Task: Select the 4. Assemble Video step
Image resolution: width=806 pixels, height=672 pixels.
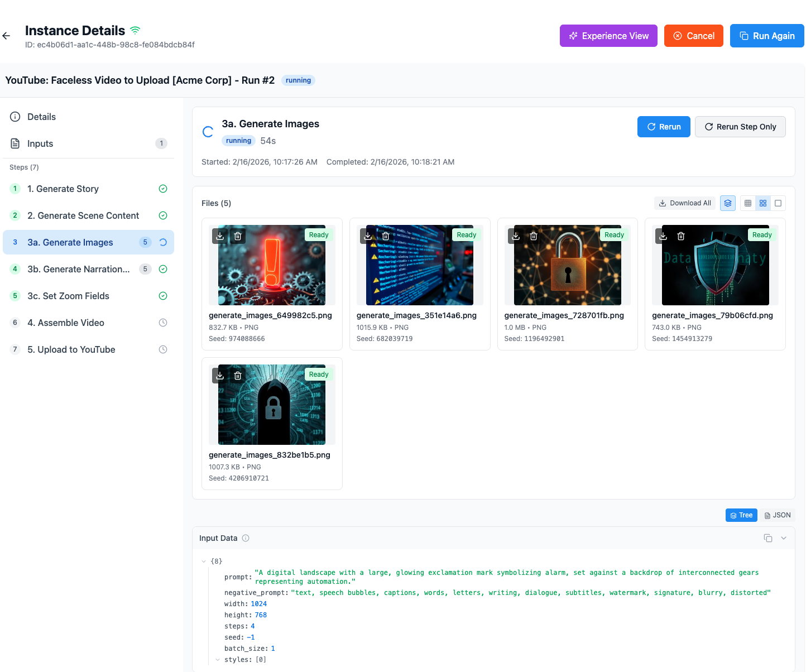Action: (66, 323)
